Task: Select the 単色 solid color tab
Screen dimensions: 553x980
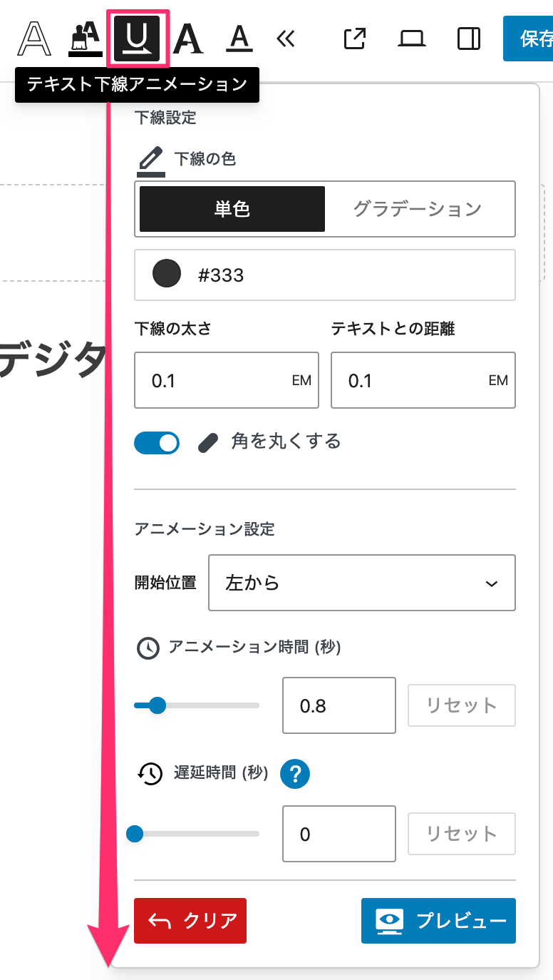Action: coord(232,209)
